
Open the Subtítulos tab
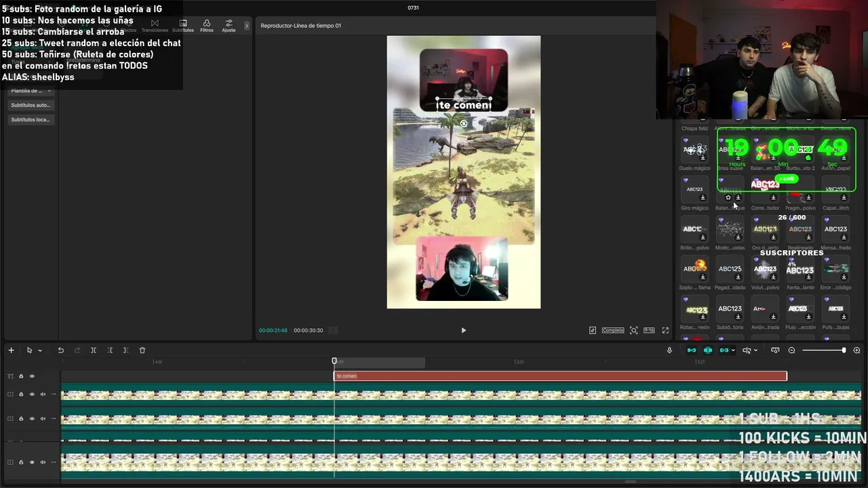(183, 26)
